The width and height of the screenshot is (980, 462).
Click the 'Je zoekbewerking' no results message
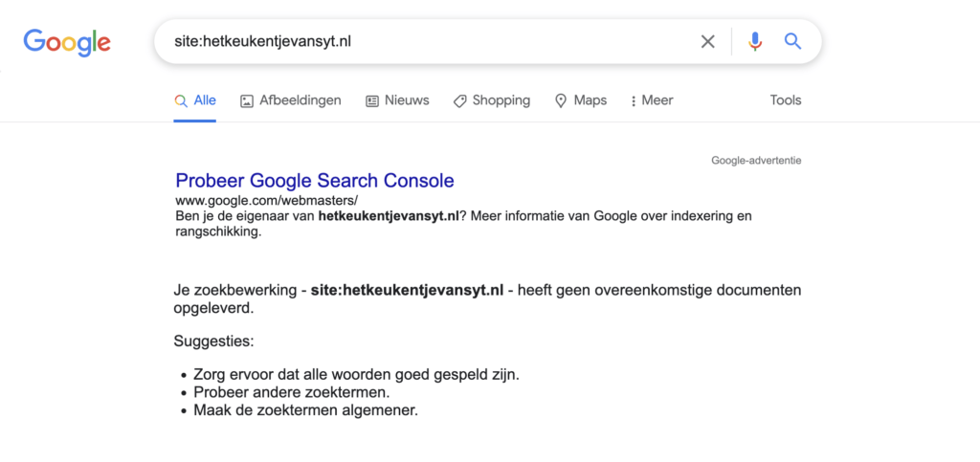click(487, 299)
